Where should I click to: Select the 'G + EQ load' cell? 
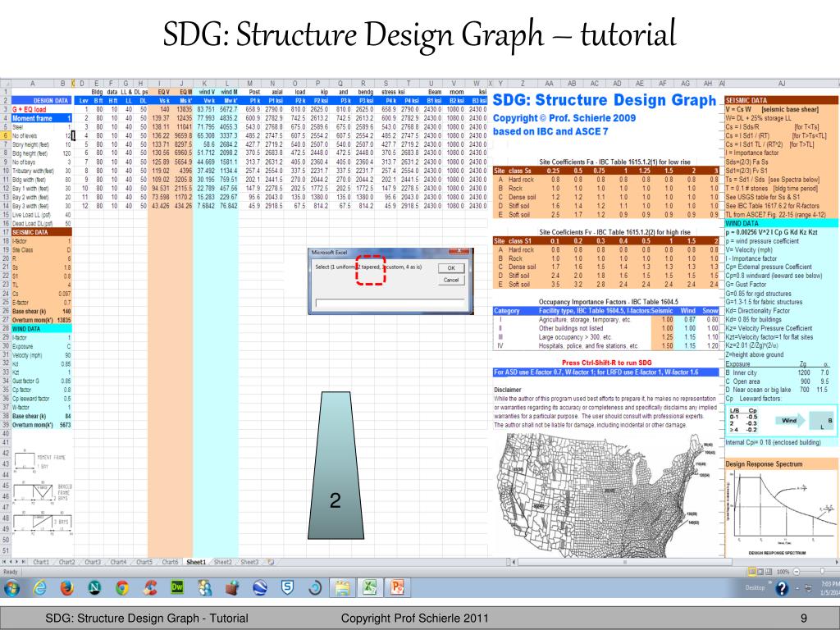coord(32,109)
